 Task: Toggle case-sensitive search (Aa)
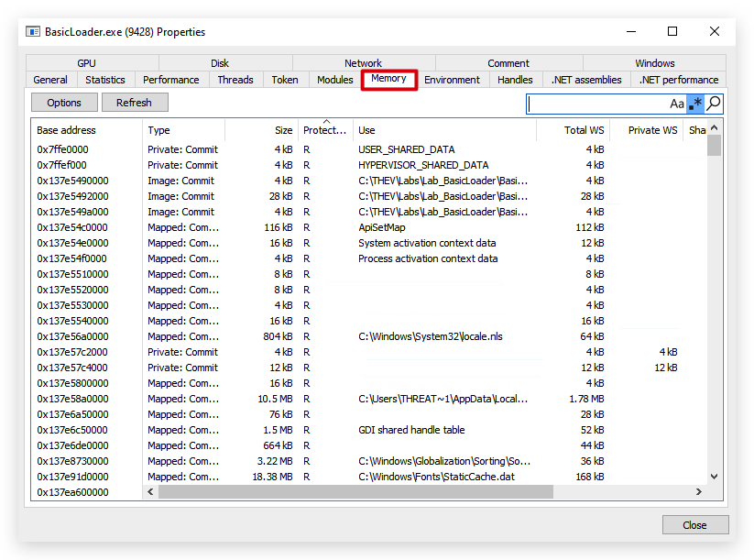click(676, 104)
